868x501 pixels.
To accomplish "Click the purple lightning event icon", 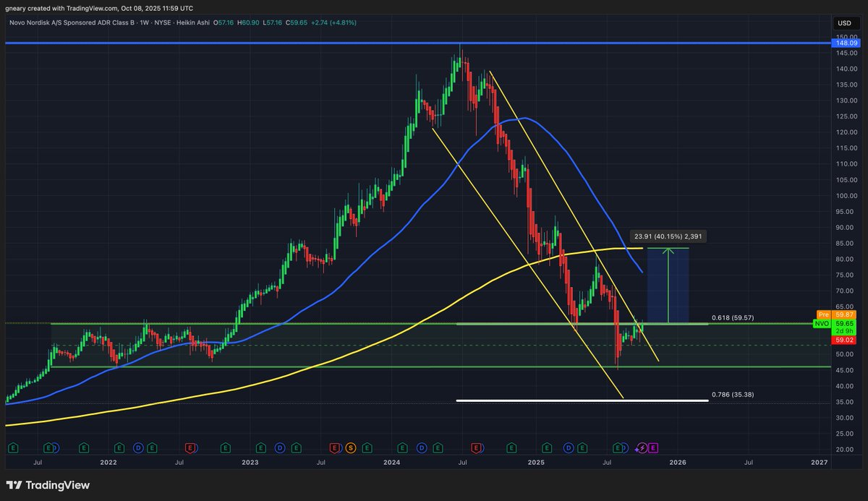I will click(641, 448).
